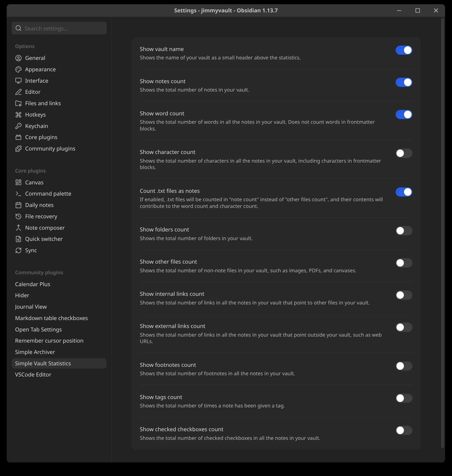
Task: Open Files and links tab
Action: point(59,103)
